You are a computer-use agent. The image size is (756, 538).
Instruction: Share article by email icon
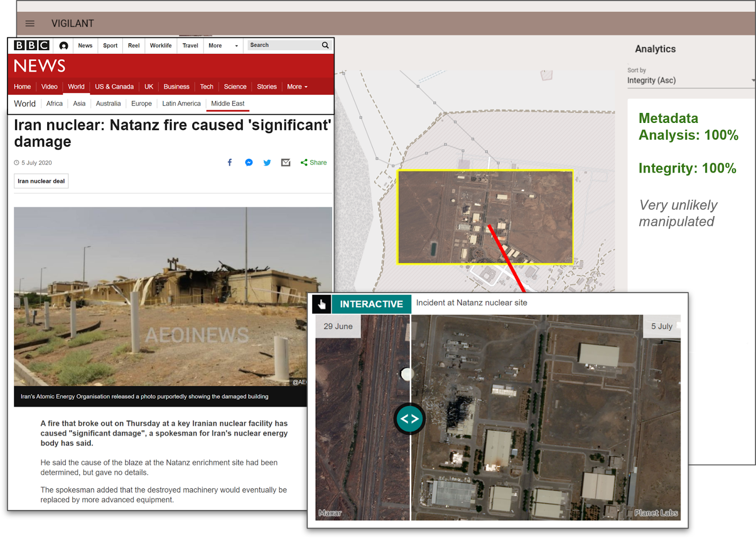[286, 163]
